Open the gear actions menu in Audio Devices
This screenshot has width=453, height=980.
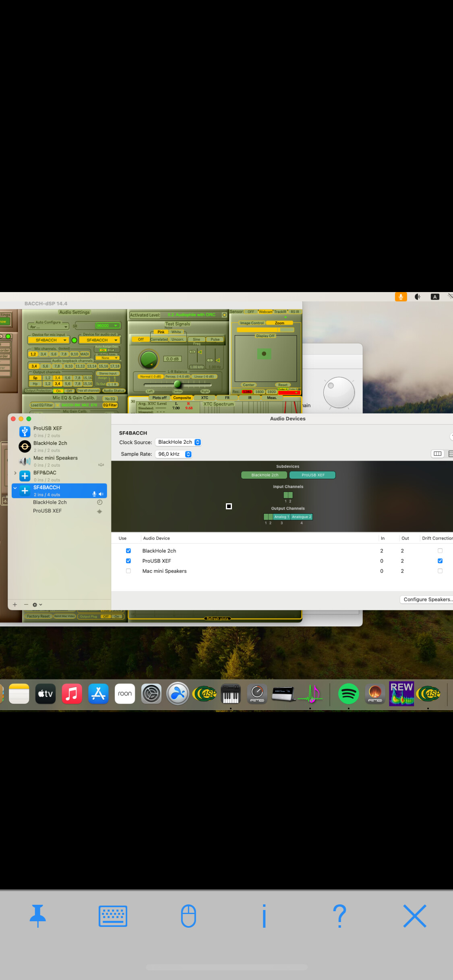pyautogui.click(x=37, y=605)
